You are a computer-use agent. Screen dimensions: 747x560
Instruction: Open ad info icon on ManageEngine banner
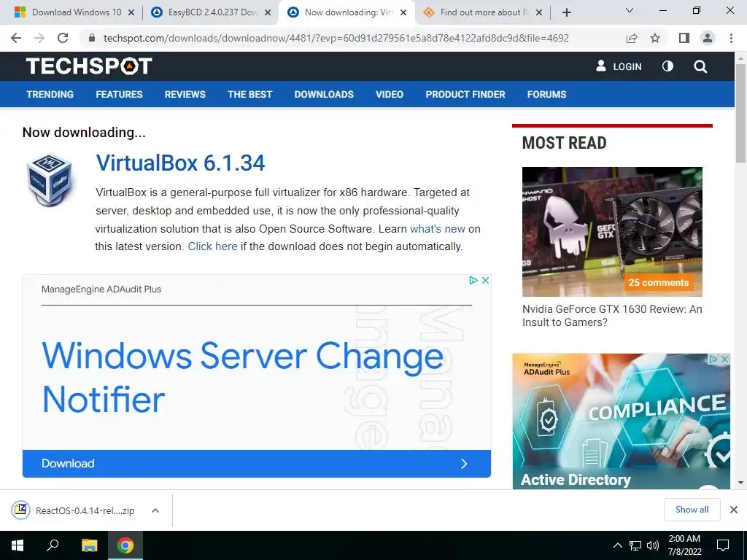[473, 280]
